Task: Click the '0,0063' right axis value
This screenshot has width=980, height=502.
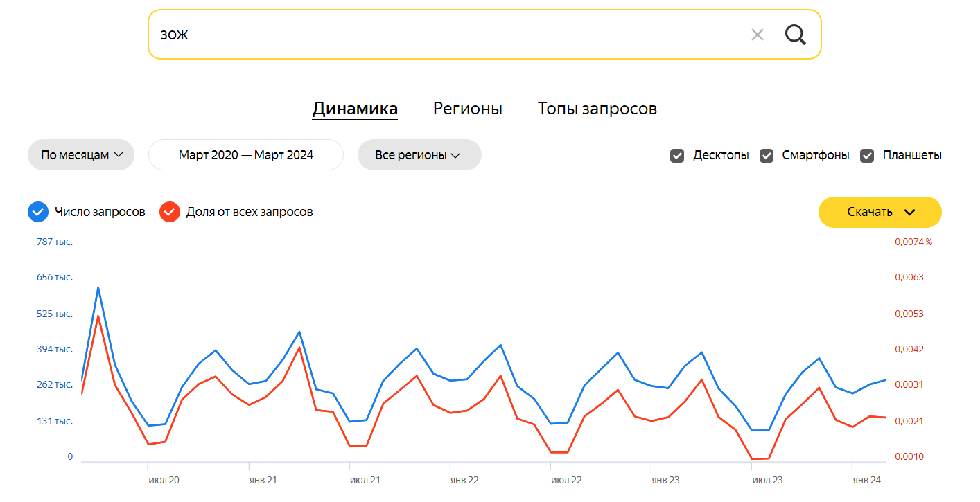Action: click(x=909, y=277)
